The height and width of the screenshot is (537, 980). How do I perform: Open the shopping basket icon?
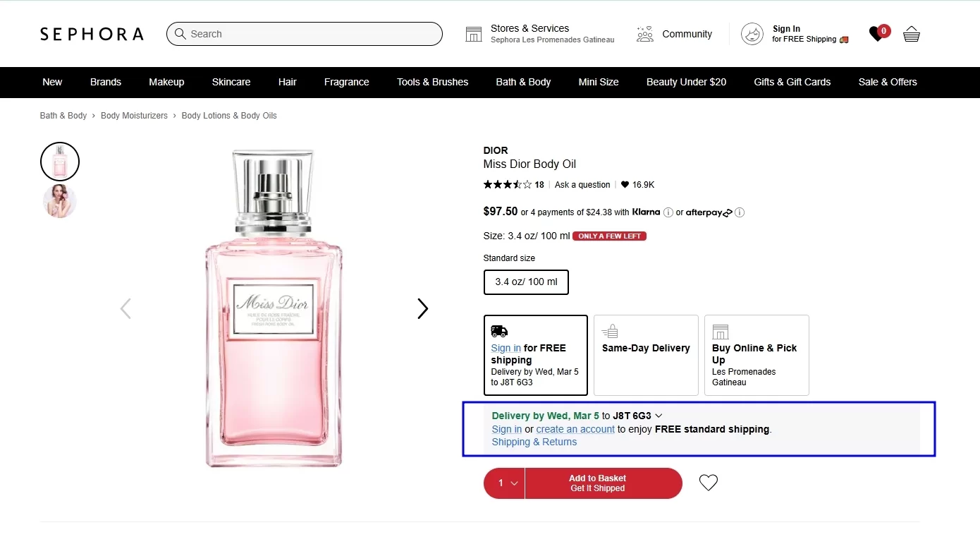912,34
